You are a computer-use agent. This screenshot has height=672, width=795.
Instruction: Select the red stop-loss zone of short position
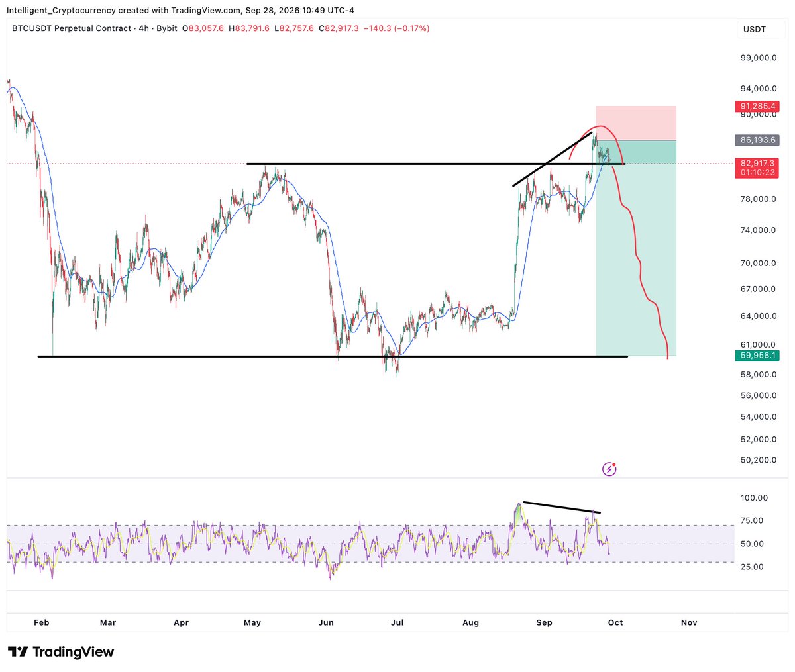tap(636, 123)
